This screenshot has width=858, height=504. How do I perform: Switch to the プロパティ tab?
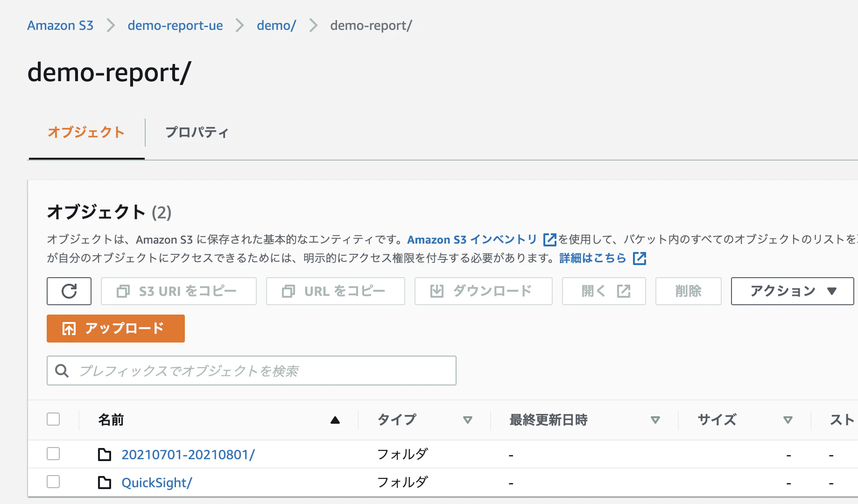pos(197,133)
